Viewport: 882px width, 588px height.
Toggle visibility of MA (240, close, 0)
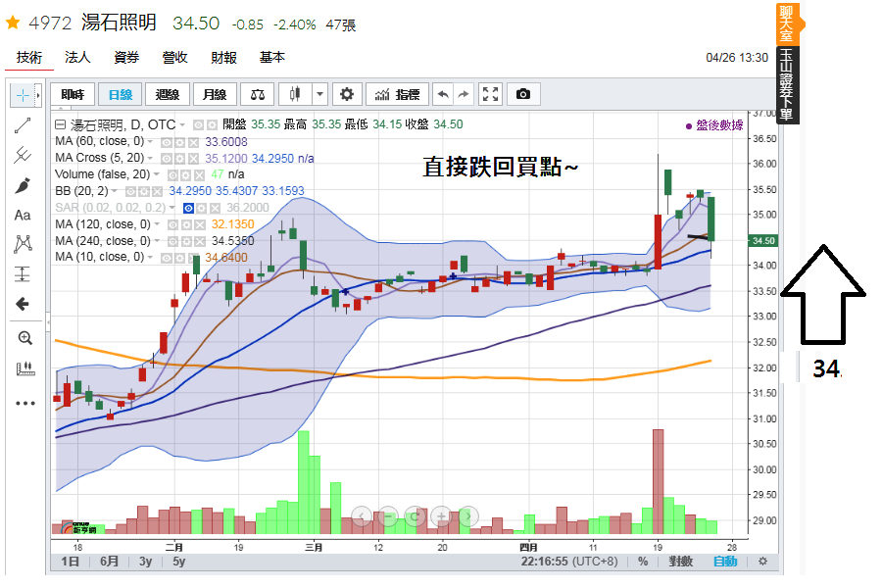click(x=172, y=241)
